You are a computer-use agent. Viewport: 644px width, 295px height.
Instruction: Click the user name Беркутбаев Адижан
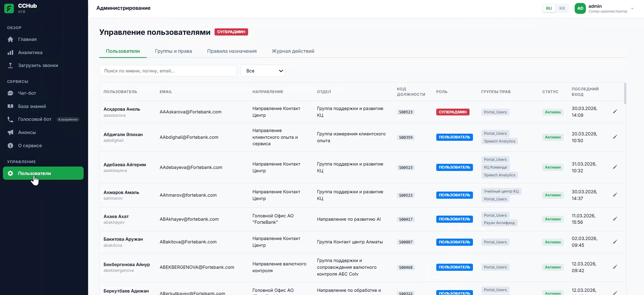click(x=126, y=291)
